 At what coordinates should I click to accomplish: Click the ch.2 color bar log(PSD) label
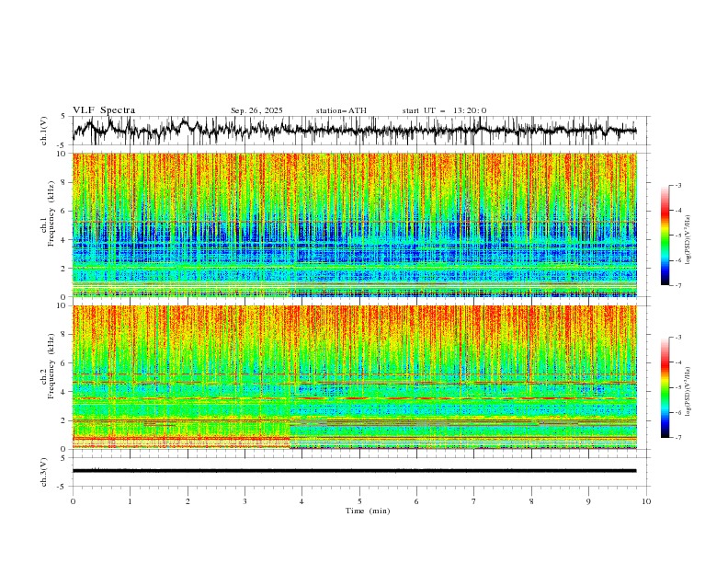click(x=688, y=392)
